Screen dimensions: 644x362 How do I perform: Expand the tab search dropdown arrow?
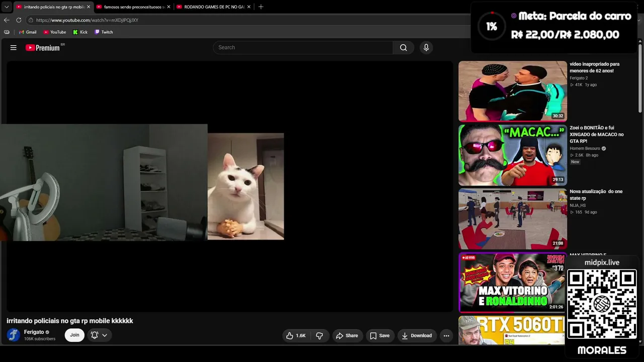click(7, 7)
